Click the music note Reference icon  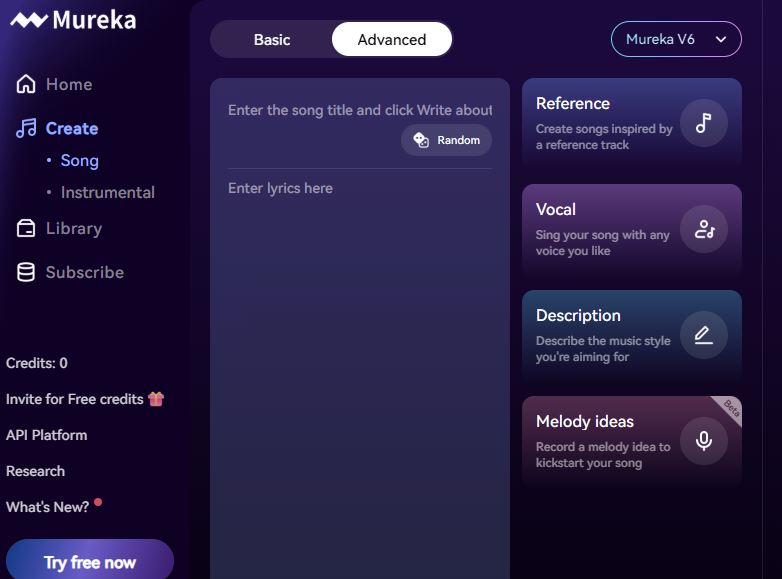(703, 123)
